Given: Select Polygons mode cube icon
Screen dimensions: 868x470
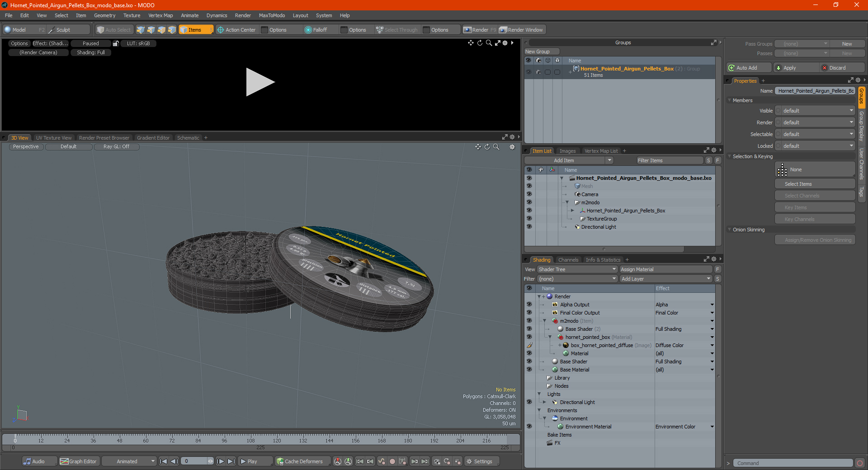Looking at the screenshot, I should point(161,30).
